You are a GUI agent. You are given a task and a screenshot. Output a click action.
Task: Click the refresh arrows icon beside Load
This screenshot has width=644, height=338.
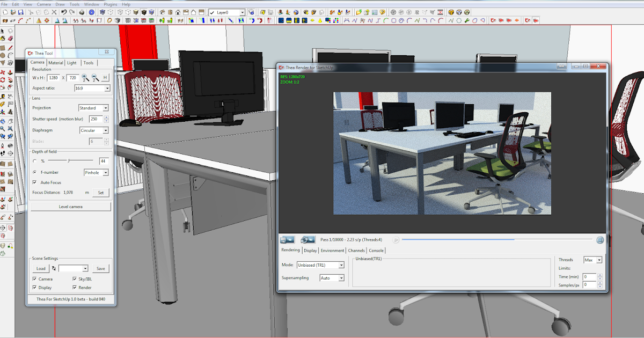point(54,268)
